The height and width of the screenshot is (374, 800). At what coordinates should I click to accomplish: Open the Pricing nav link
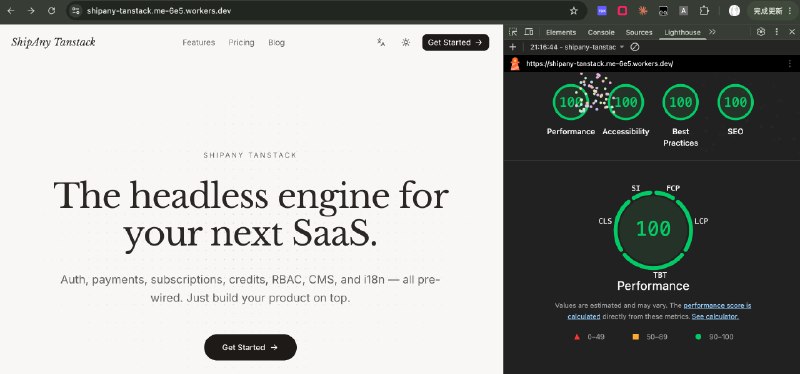(241, 42)
